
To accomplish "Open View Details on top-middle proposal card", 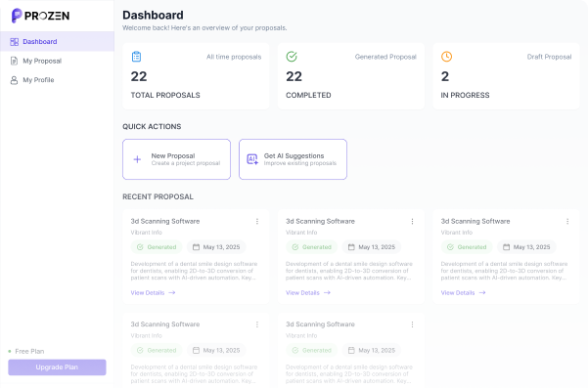I will (308, 293).
